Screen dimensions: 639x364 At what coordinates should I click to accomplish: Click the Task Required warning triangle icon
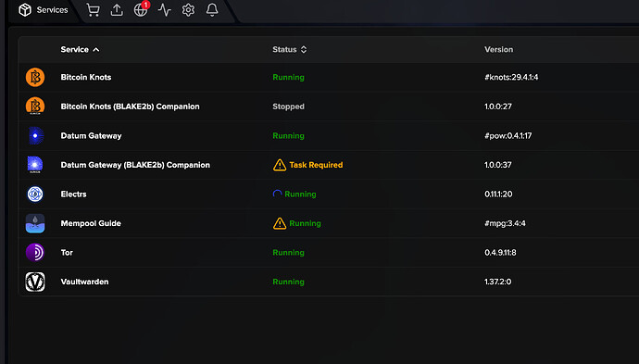point(280,165)
